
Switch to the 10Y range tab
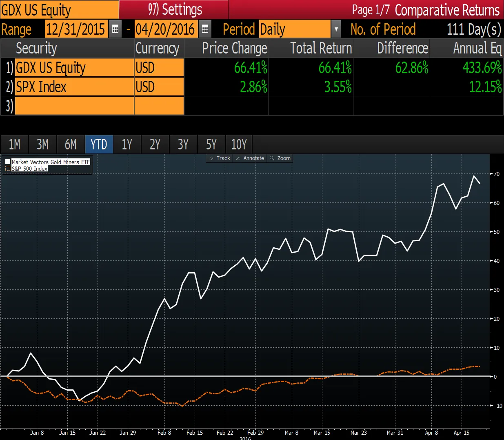[x=239, y=144]
